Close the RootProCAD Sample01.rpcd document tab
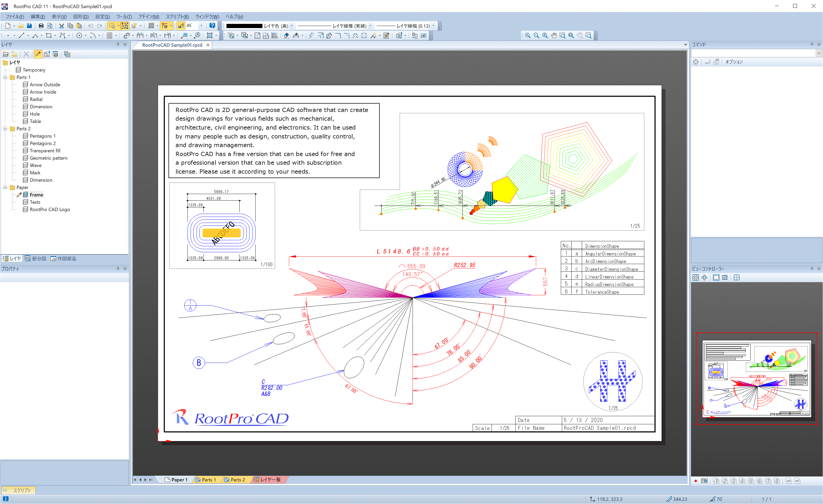The height and width of the screenshot is (504, 823). tap(208, 45)
